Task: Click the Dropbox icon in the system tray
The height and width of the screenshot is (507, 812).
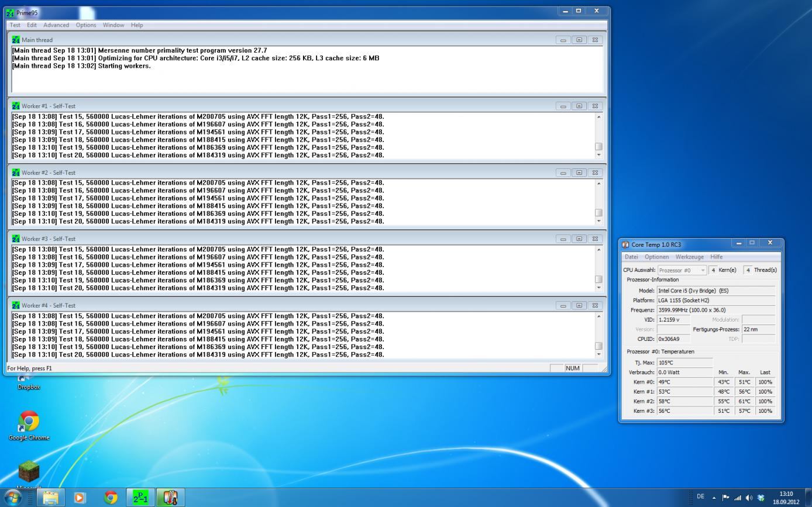Action: pyautogui.click(x=761, y=497)
